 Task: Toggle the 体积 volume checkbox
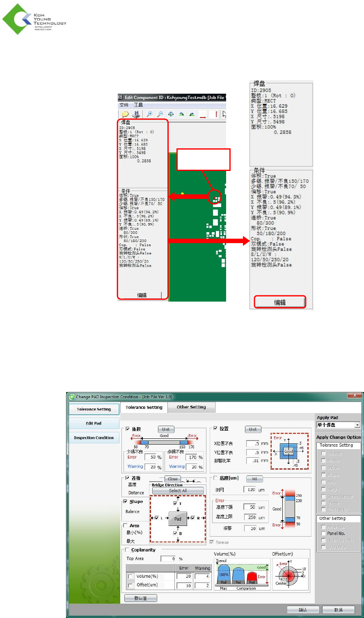coord(128,429)
